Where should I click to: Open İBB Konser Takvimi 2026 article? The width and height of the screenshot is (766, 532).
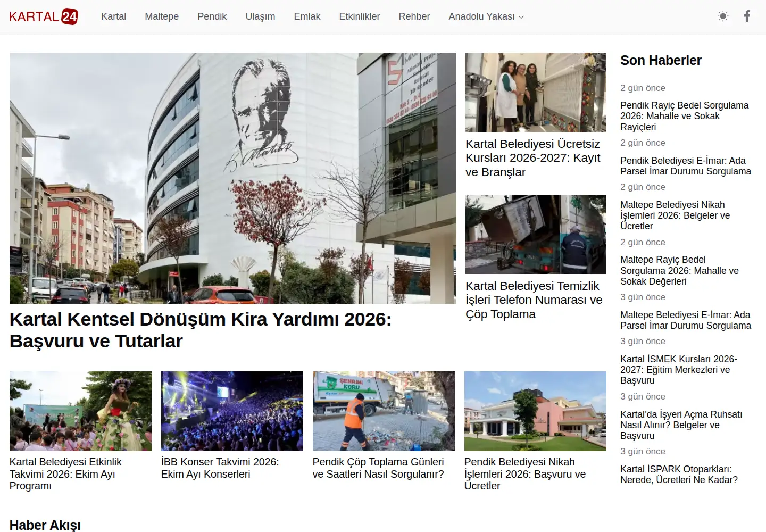[x=220, y=468]
